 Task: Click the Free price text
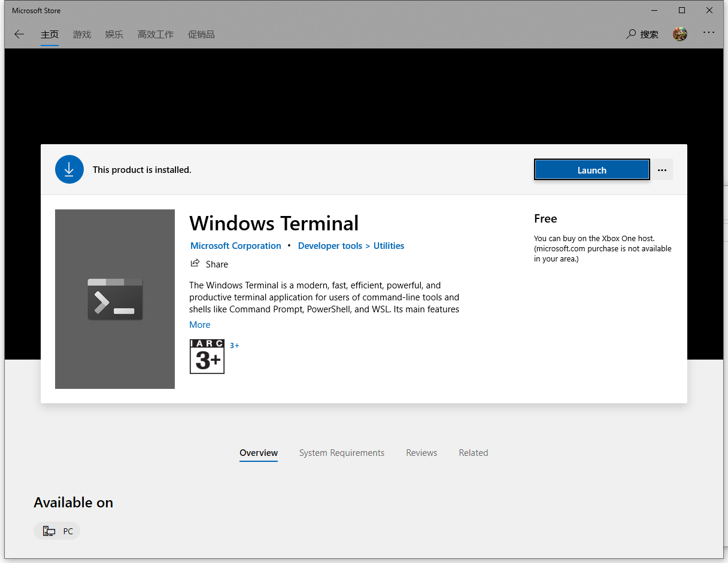click(x=545, y=219)
